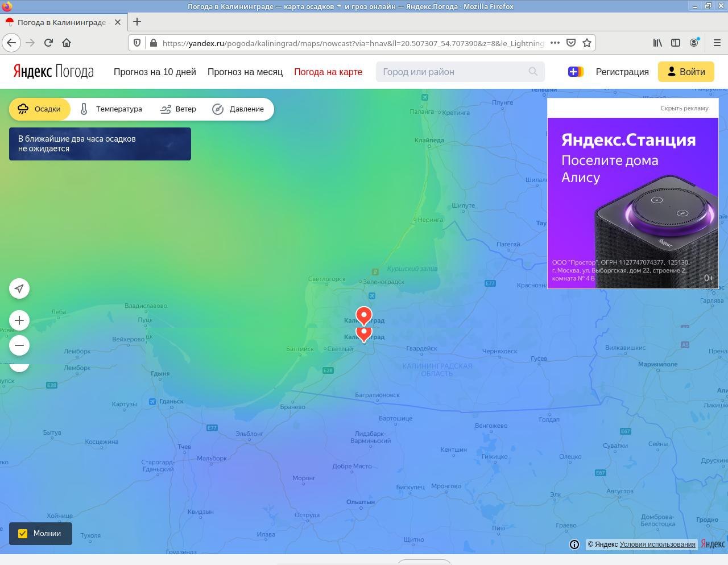Image resolution: width=728 pixels, height=565 pixels.
Task: Zoom out on the map
Action: [x=19, y=345]
